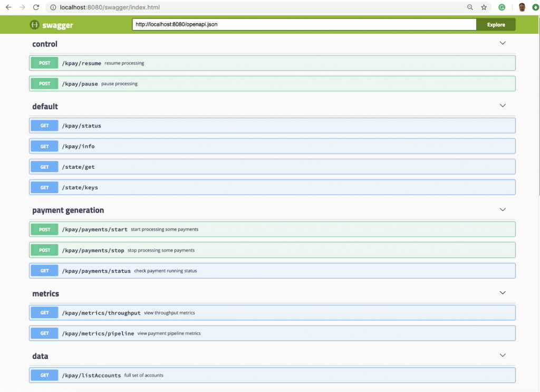Open the zoom magnifier icon in address bar
Screen dimensions: 540x392
[x=470, y=7]
